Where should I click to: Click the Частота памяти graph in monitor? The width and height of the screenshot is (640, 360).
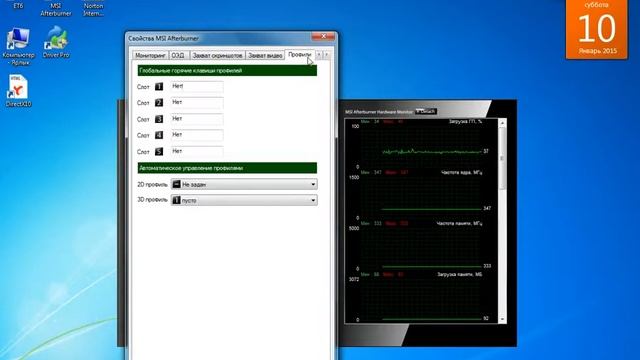point(421,246)
